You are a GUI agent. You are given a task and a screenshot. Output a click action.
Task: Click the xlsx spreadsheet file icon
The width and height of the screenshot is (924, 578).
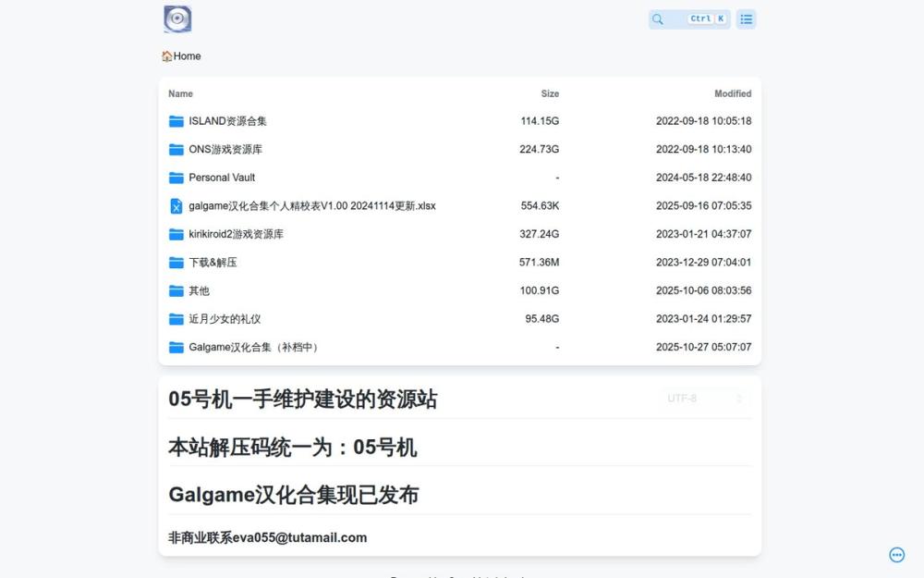click(x=176, y=206)
